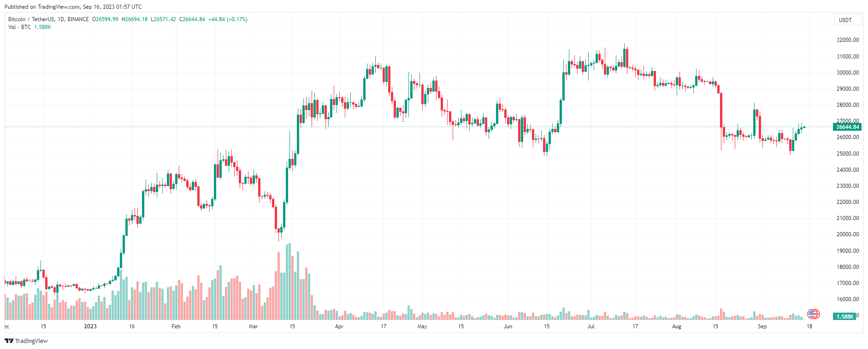Click the Published on TradingView.com header text
868x349 pixels.
pos(73,7)
